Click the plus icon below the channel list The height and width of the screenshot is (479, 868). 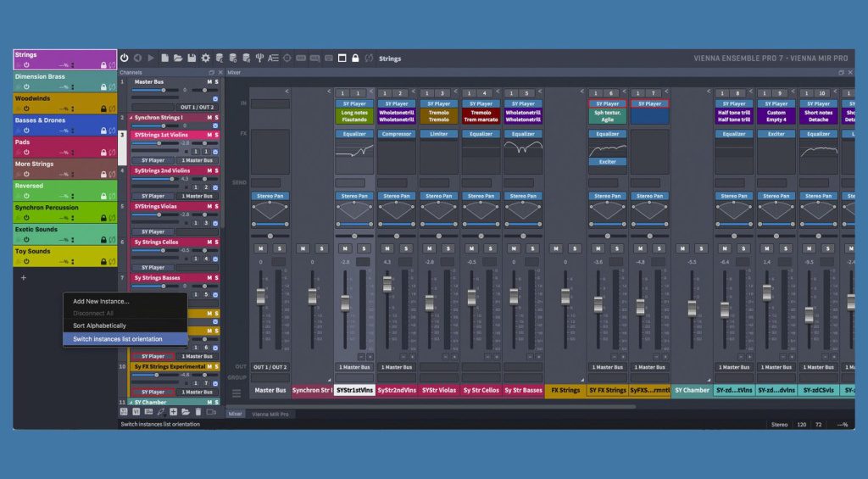pyautogui.click(x=173, y=412)
